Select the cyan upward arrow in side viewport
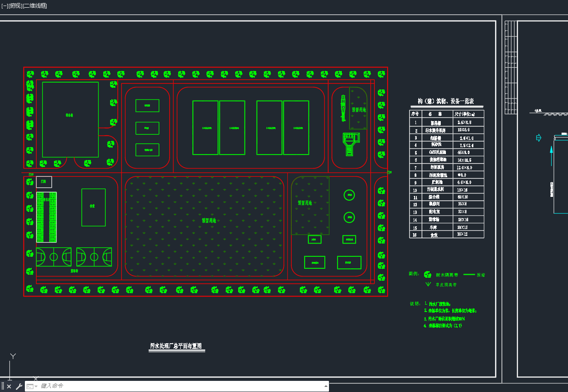 click(551, 155)
